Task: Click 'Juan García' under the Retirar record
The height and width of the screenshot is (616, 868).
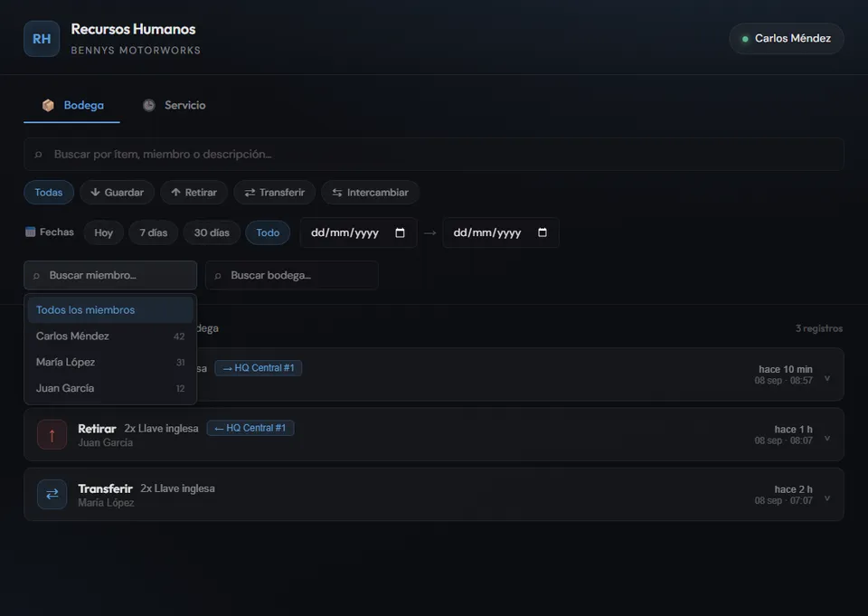Action: click(105, 442)
